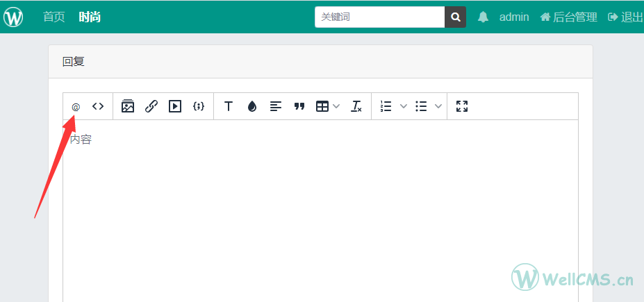Expand ordered list style dropdown arrow
644x302 pixels.
pos(404,107)
